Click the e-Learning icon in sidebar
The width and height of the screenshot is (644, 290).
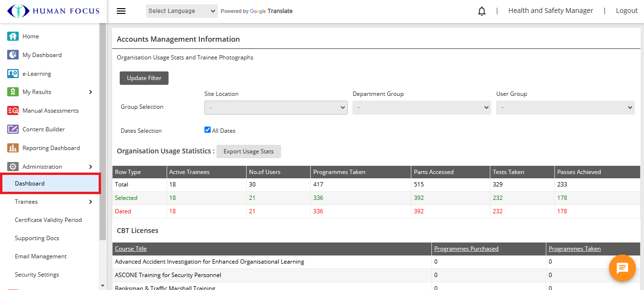(x=13, y=74)
